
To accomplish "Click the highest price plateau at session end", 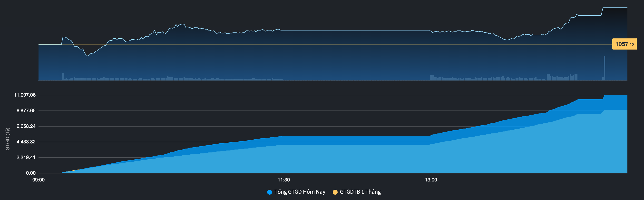I will pyautogui.click(x=615, y=8).
